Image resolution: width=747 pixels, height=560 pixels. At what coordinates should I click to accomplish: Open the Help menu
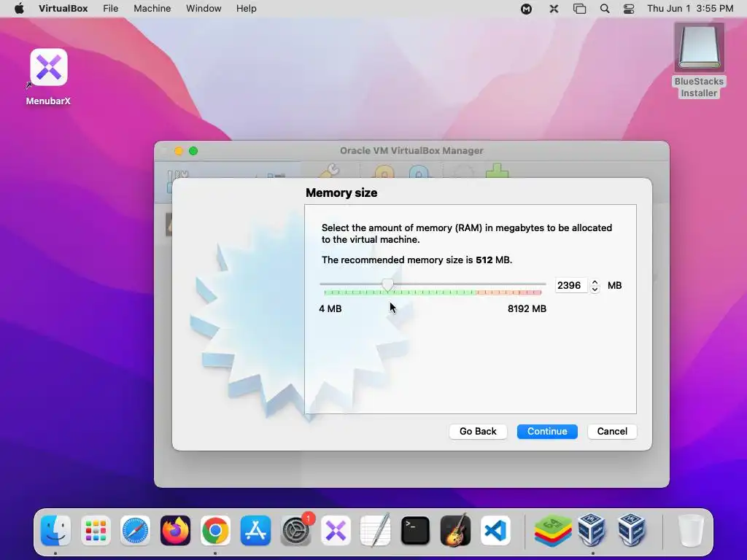(x=247, y=9)
